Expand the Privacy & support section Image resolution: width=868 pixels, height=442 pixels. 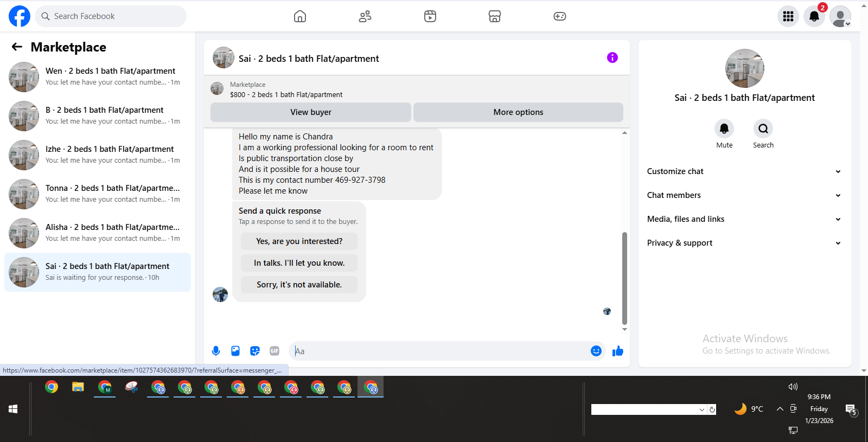click(744, 243)
